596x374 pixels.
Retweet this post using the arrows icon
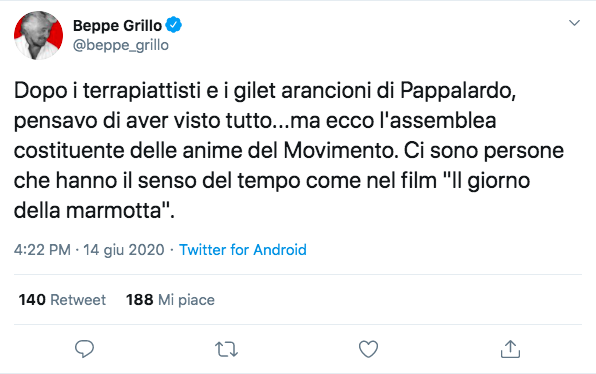pyautogui.click(x=226, y=349)
